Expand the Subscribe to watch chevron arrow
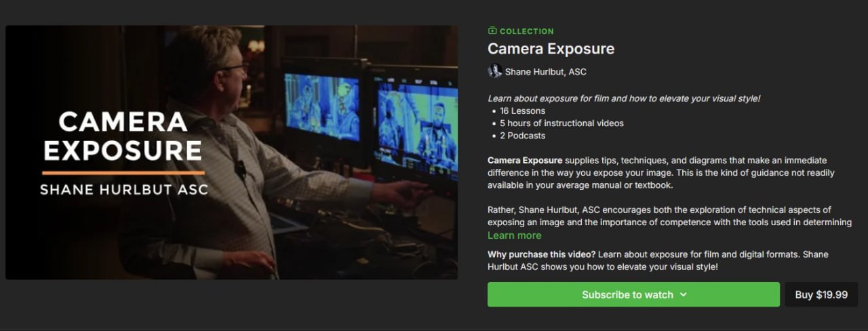 pyautogui.click(x=683, y=295)
